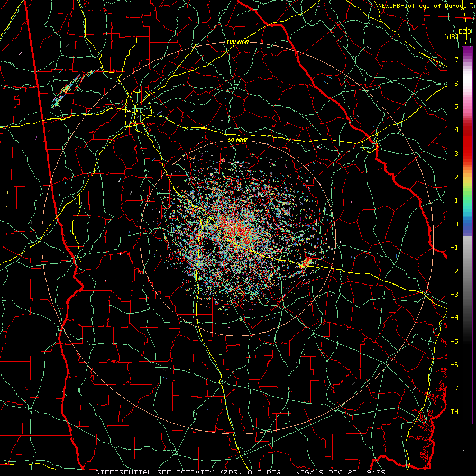Click the bright red echo cluster southeast of the radar
Screen dimensions: 476x476
307,261
